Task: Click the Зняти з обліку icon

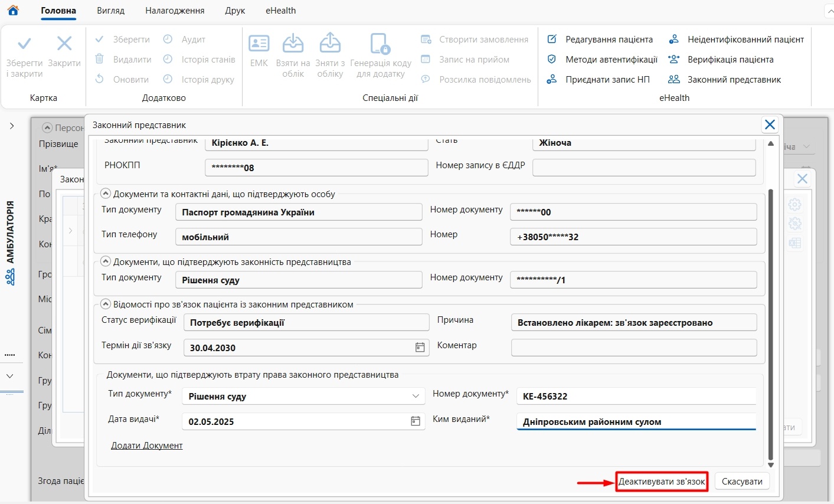Action: tap(330, 42)
